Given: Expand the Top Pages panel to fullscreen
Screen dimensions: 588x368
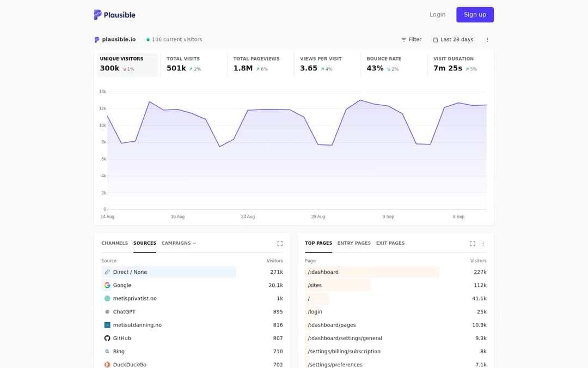Looking at the screenshot, I should (x=473, y=244).
